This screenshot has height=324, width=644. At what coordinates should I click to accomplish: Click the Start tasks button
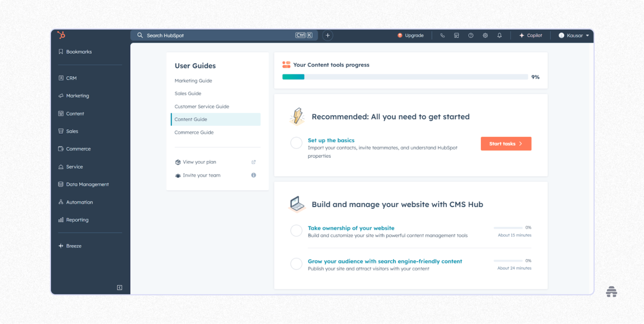click(x=506, y=143)
